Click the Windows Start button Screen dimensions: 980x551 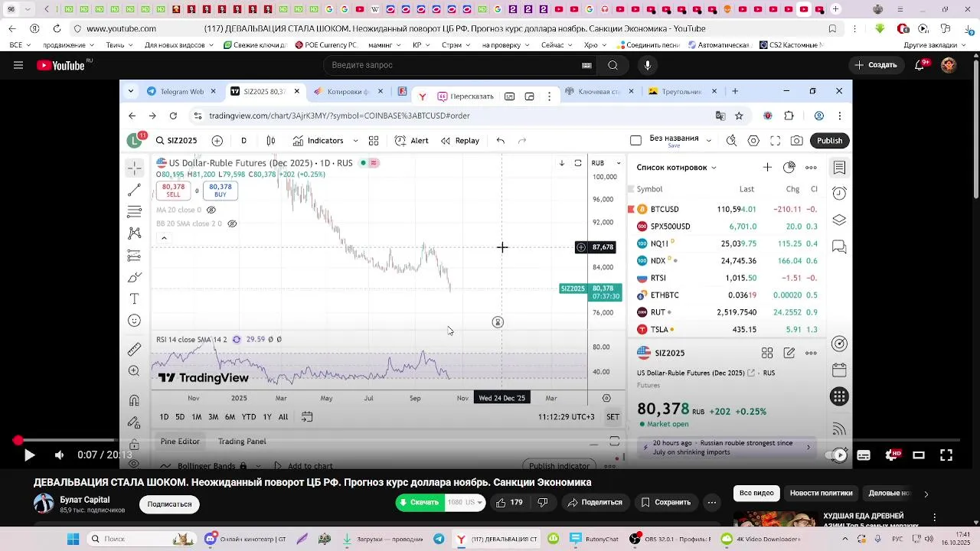pyautogui.click(x=73, y=540)
